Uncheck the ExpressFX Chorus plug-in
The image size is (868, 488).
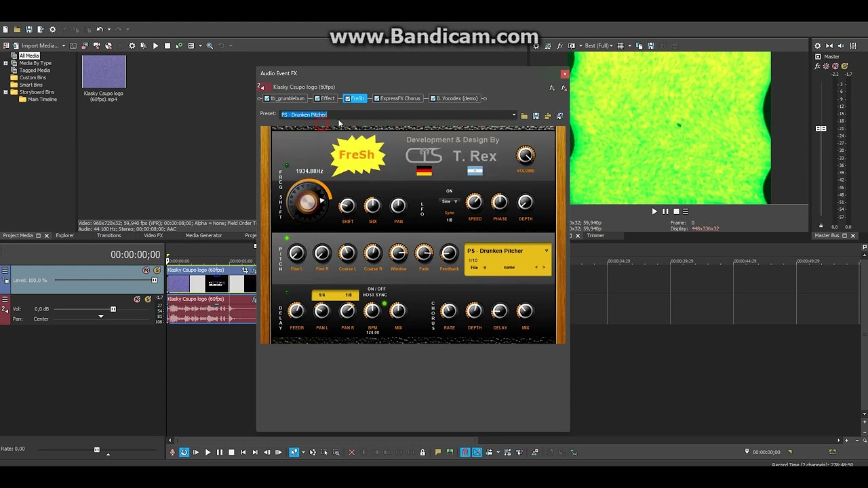coord(376,98)
